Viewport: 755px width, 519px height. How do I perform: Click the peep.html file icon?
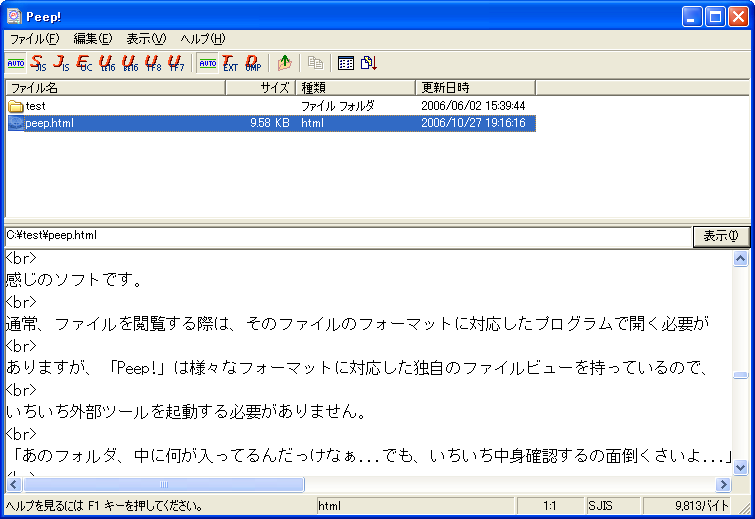coord(16,123)
